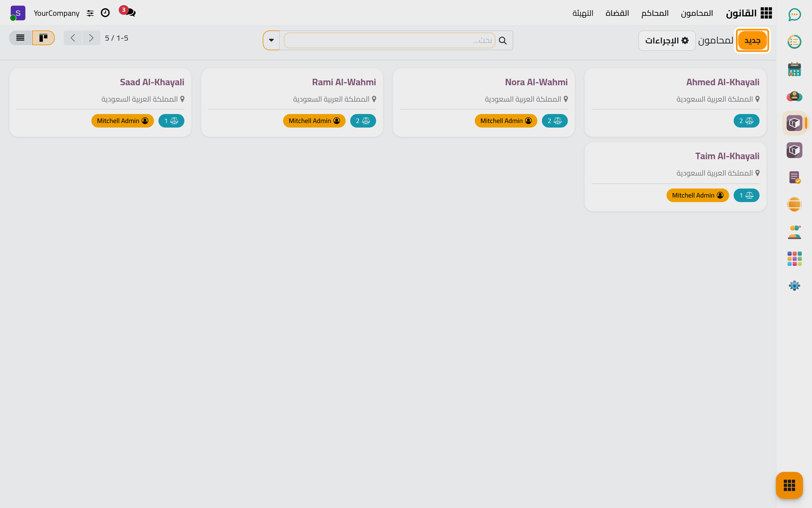This screenshot has width=812, height=508.
Task: Click the search magnifier icon
Action: (x=502, y=41)
